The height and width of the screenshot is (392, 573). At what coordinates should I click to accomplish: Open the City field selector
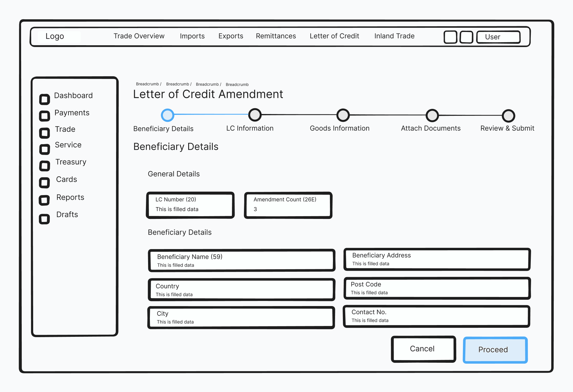pyautogui.click(x=241, y=318)
